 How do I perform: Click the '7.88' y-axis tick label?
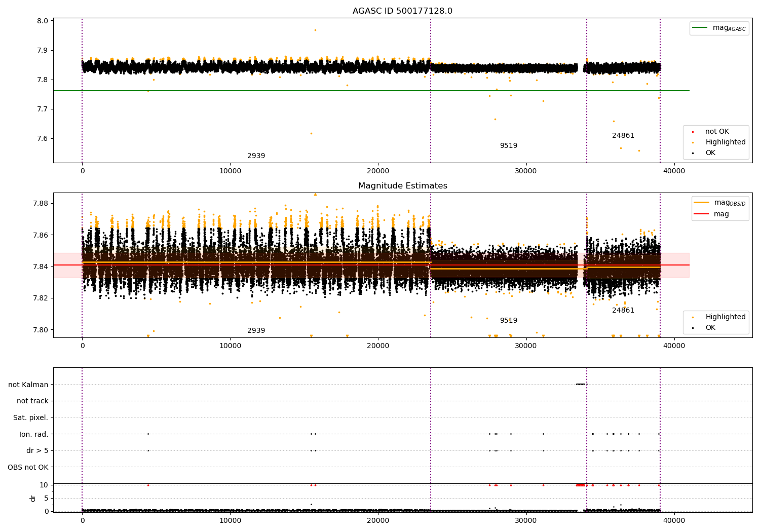pyautogui.click(x=41, y=204)
